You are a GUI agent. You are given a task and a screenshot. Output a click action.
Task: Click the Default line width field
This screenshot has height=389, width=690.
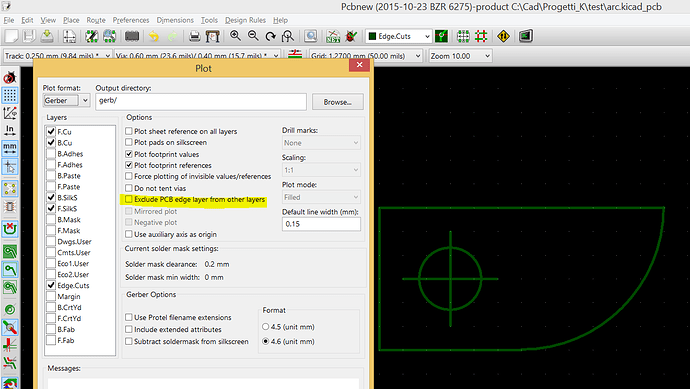pyautogui.click(x=321, y=224)
